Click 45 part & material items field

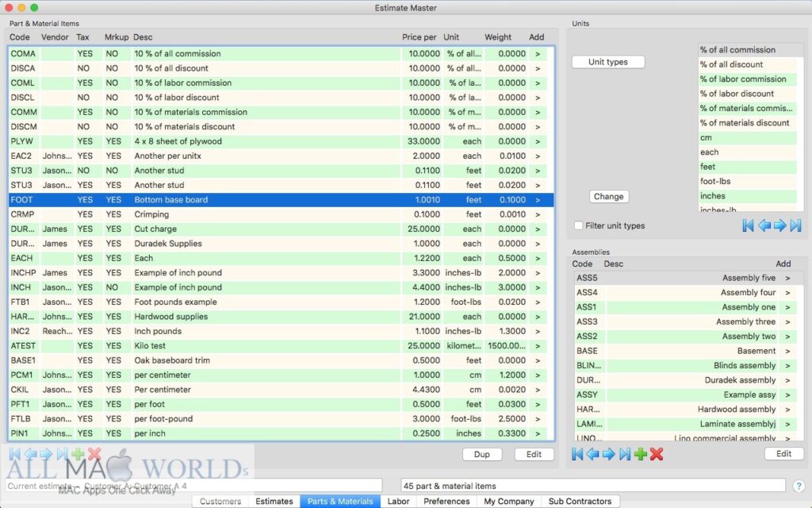click(593, 486)
